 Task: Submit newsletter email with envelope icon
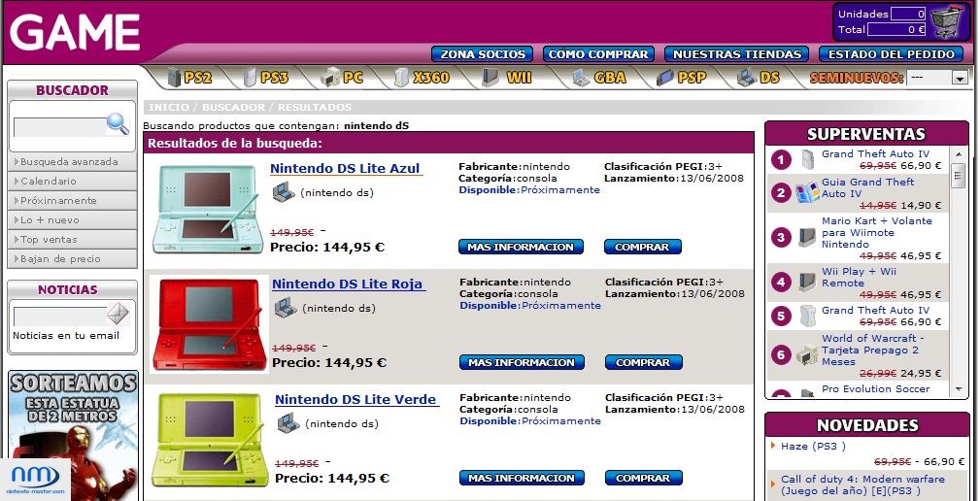[118, 314]
